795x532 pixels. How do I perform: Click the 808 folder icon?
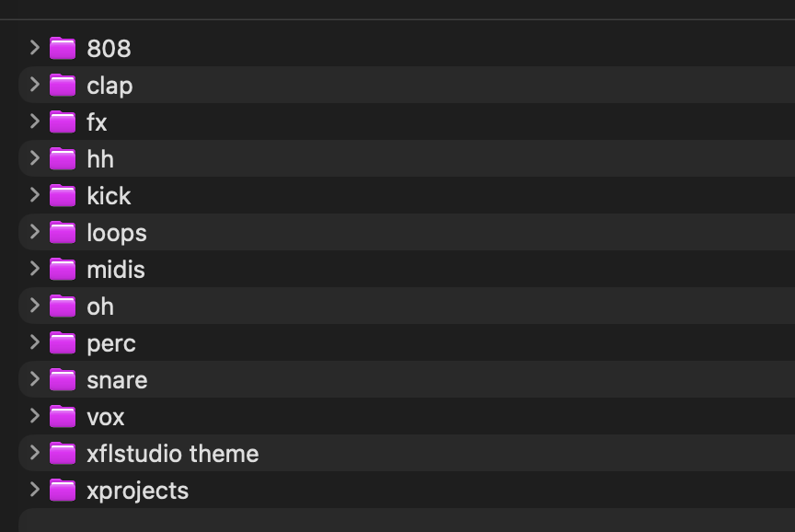tap(63, 48)
